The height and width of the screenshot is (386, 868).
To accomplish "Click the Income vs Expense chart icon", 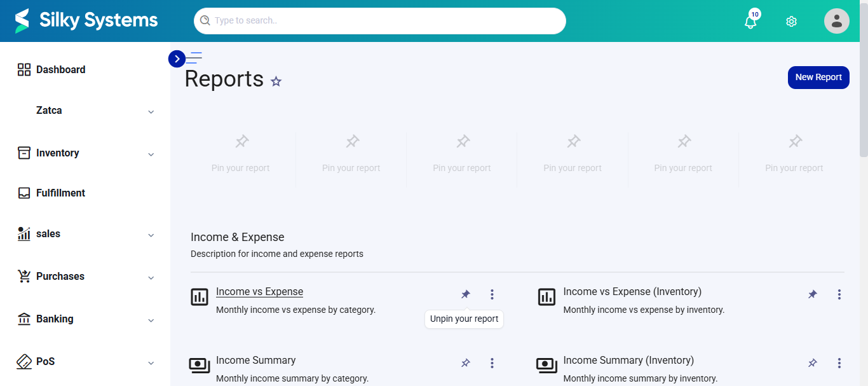I will [x=200, y=296].
